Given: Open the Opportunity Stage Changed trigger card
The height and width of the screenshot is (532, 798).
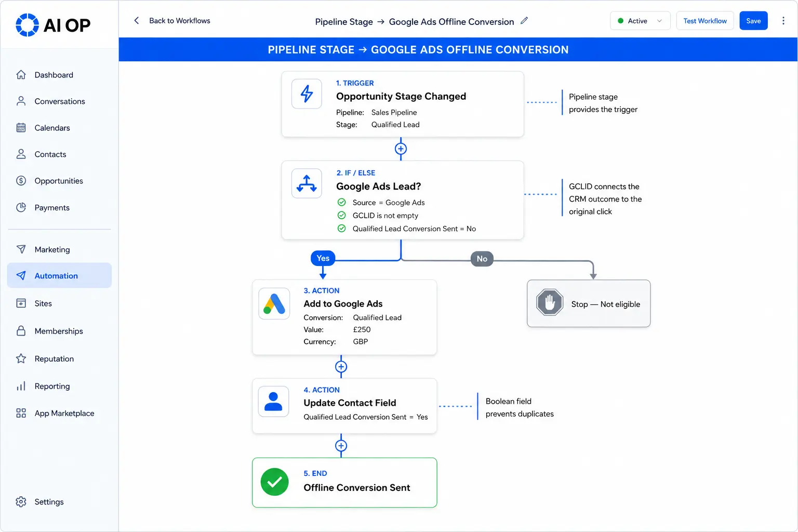Looking at the screenshot, I should pyautogui.click(x=403, y=104).
